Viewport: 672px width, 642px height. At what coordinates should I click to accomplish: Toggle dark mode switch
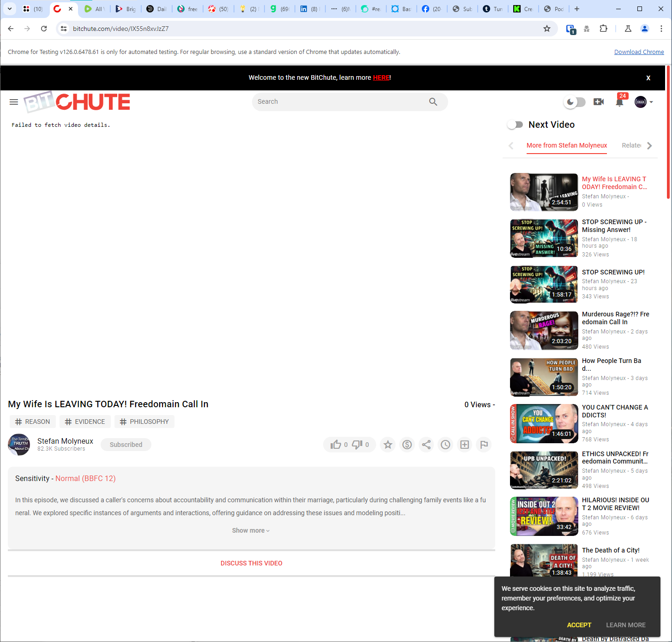click(x=575, y=102)
